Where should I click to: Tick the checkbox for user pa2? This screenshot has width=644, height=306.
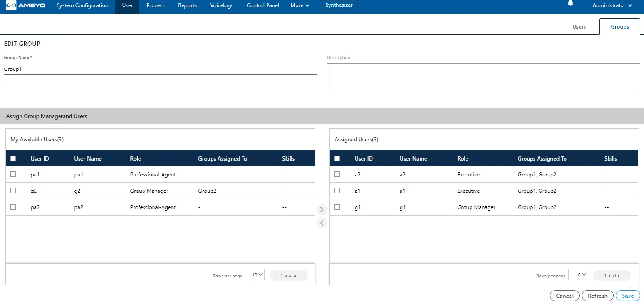click(x=13, y=207)
